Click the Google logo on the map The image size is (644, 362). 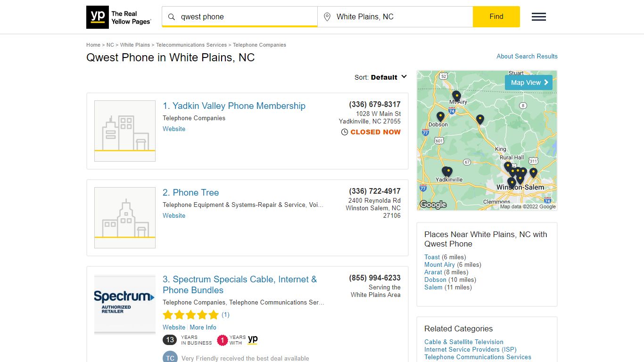[x=433, y=205]
